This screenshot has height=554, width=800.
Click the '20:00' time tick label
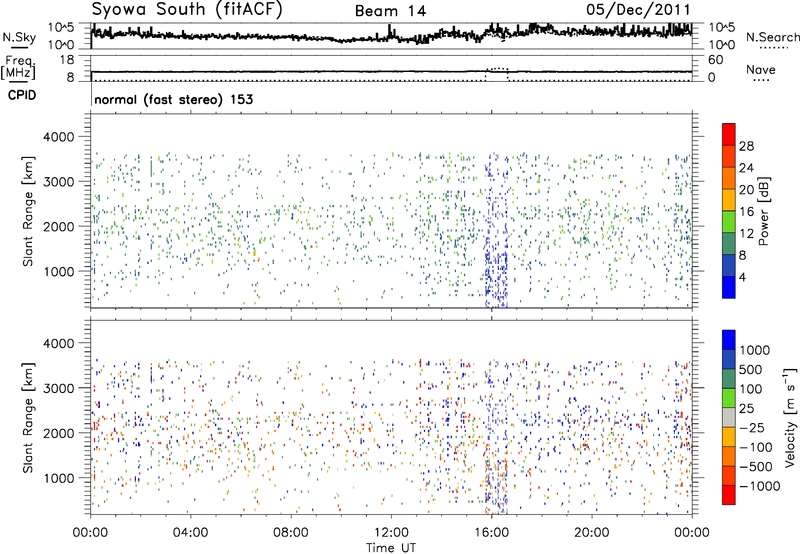(592, 533)
